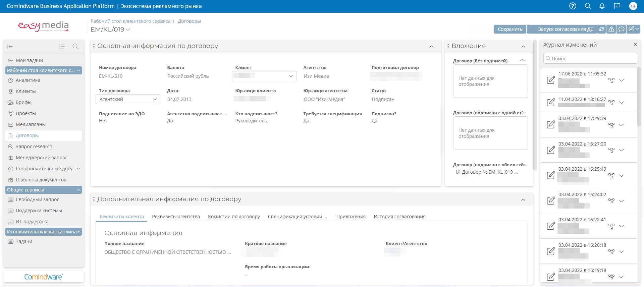Click the Журнал изменений vertical scrollbar

639,97
